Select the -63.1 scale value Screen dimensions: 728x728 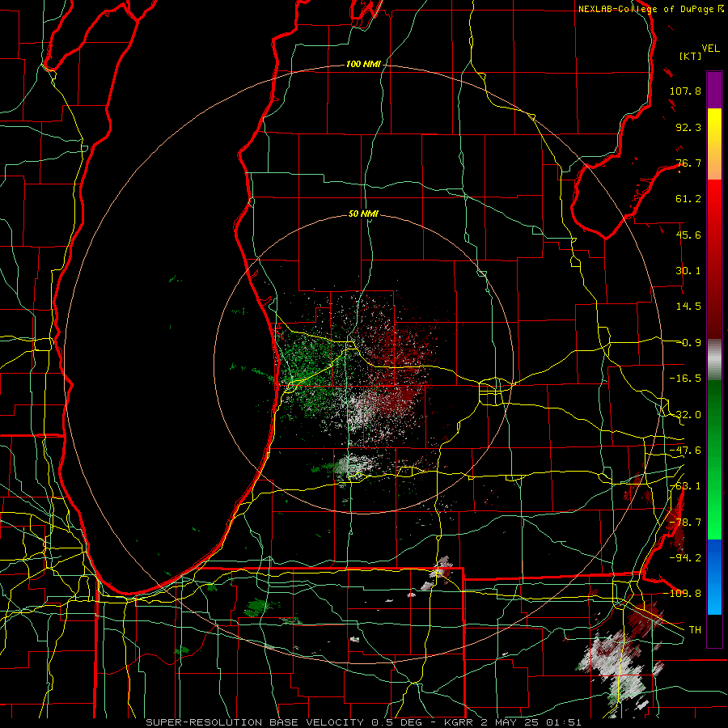pos(685,486)
